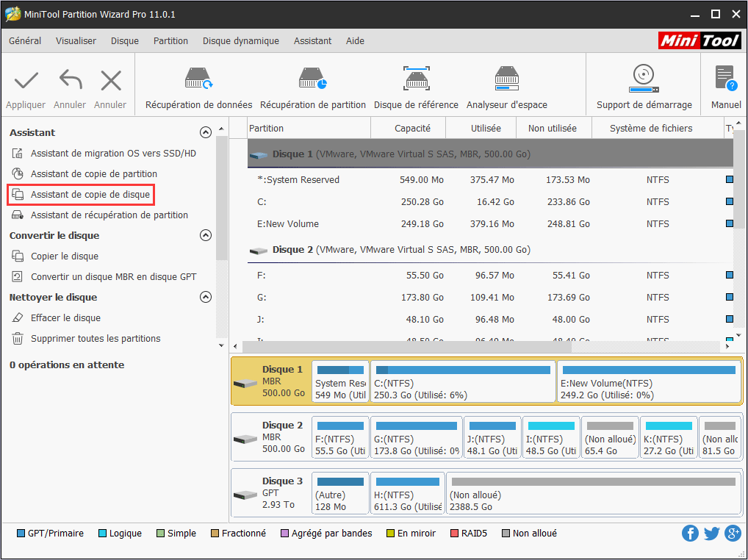Click partition copy assistant icon

(18, 173)
